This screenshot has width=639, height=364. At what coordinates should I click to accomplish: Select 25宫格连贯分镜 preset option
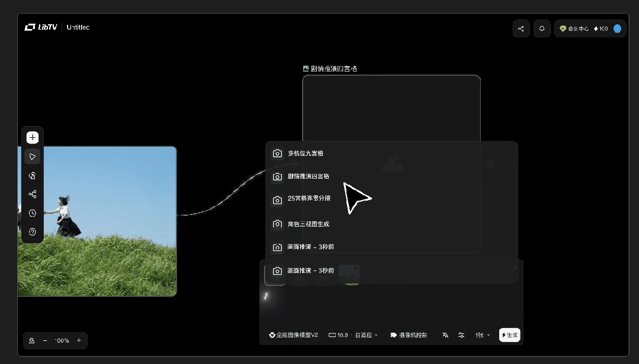coord(309,200)
